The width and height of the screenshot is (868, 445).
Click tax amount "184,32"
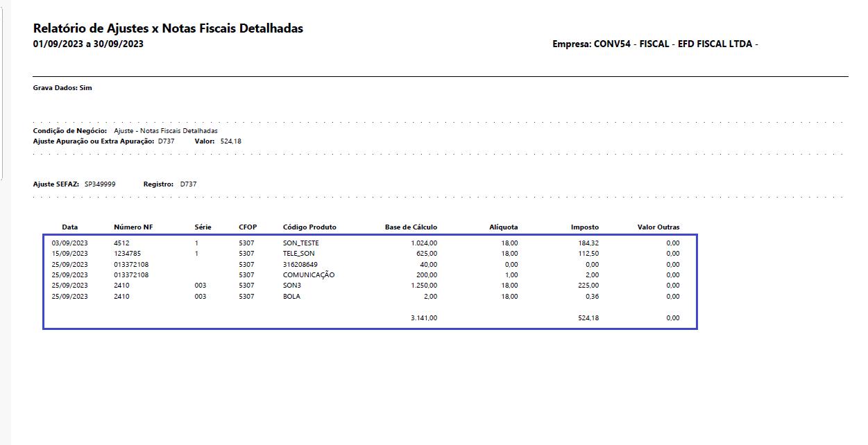tap(588, 243)
